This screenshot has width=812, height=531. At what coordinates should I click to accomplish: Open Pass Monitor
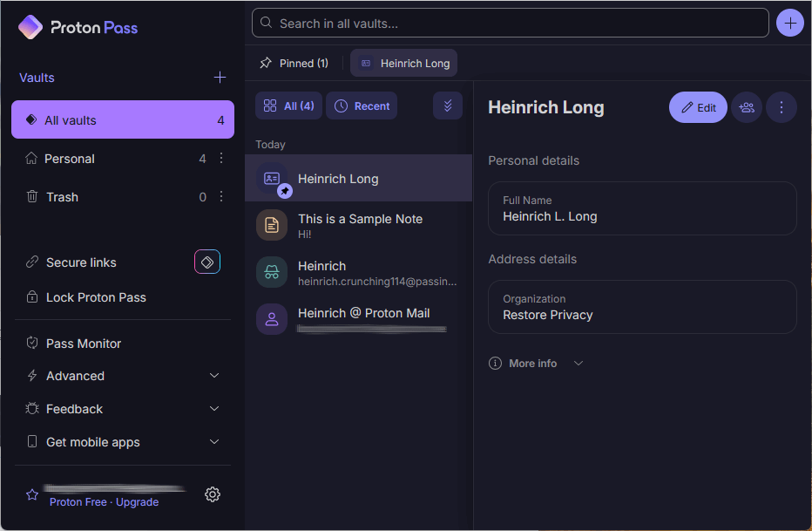[x=123, y=344]
